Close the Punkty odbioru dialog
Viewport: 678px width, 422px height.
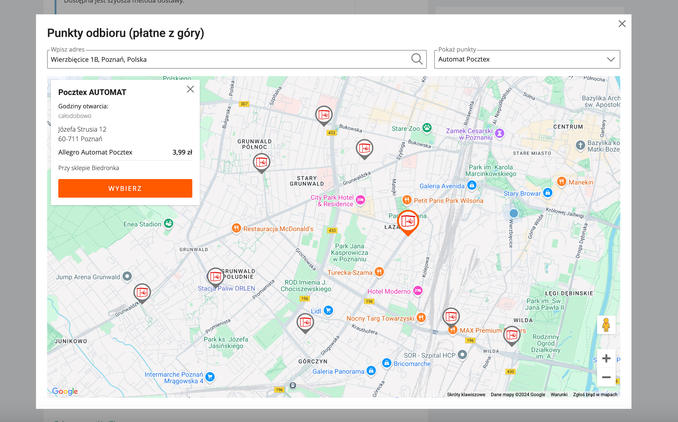622,24
